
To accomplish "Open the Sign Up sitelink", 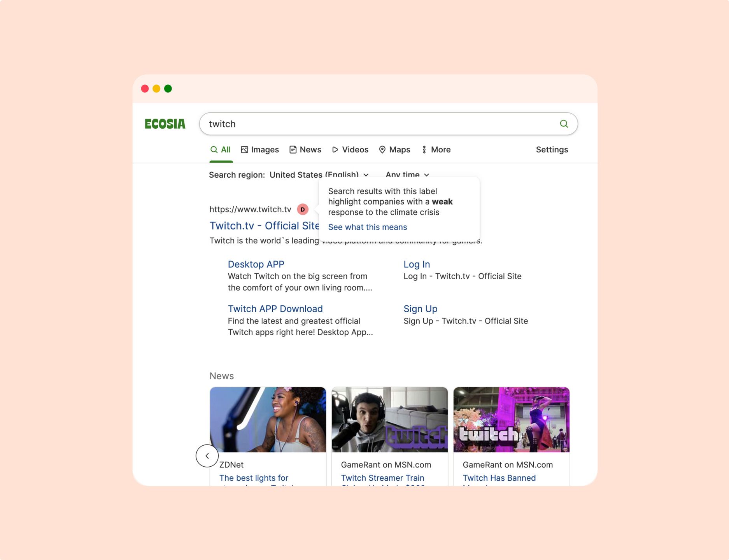I will click(x=421, y=309).
